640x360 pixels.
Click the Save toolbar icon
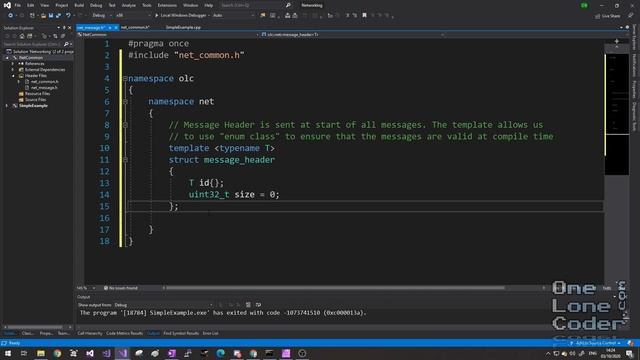tap(51, 16)
